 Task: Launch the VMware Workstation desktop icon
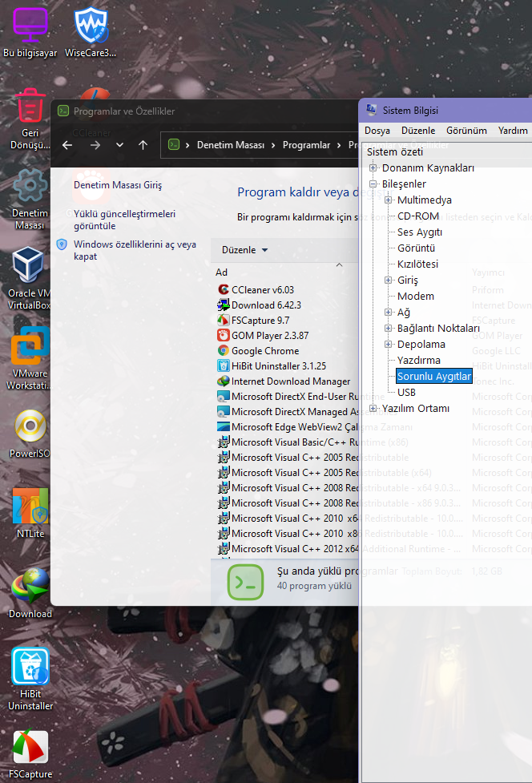click(x=28, y=358)
